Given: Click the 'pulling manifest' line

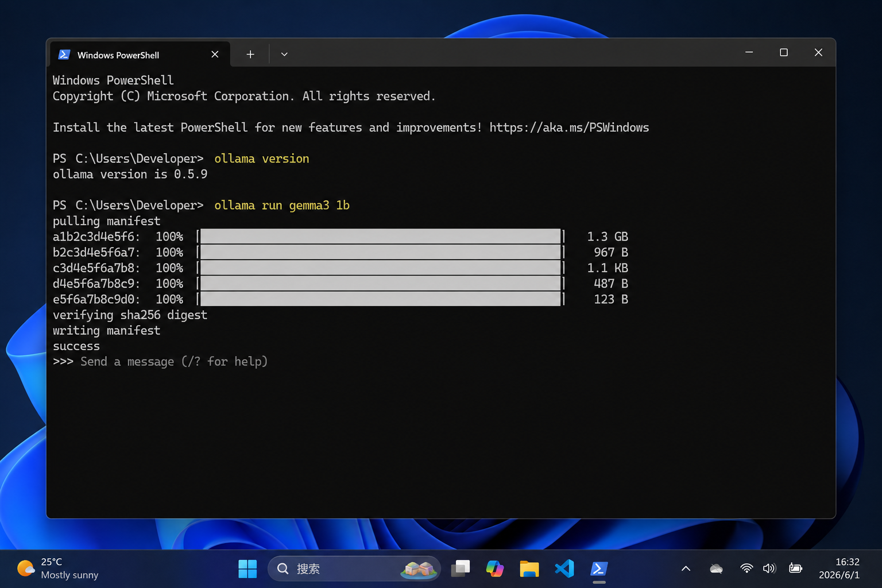Looking at the screenshot, I should click(x=107, y=221).
